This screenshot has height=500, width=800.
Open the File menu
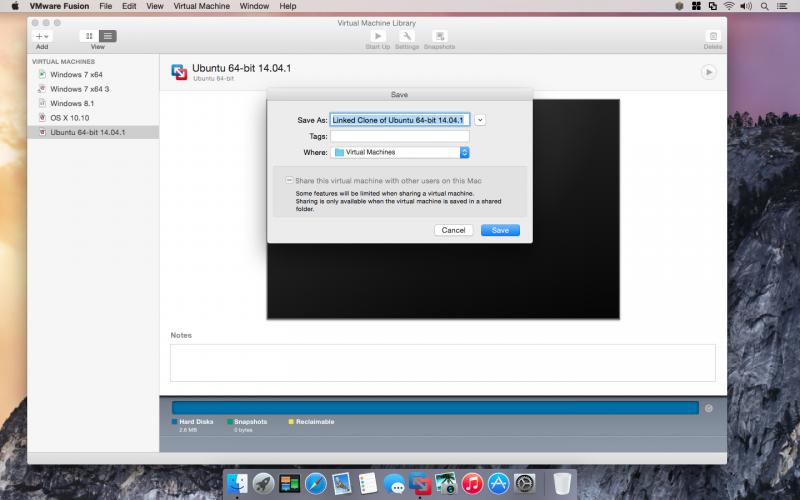[106, 6]
